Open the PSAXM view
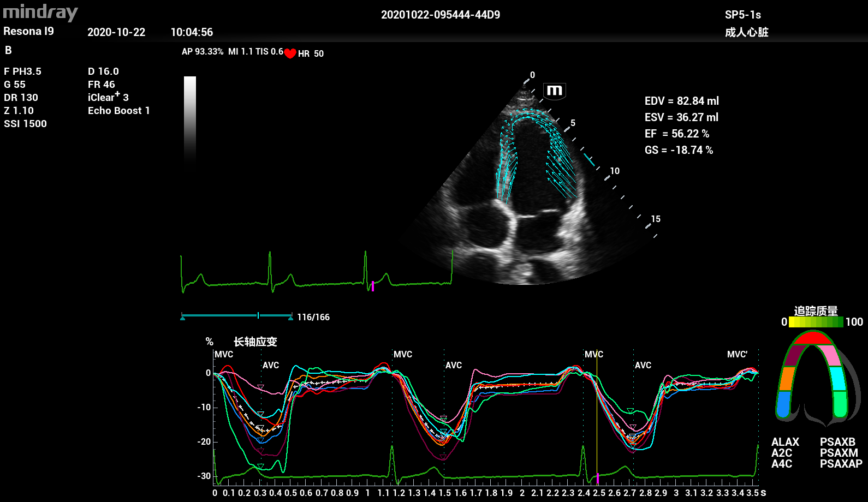The image size is (868, 502). (839, 453)
